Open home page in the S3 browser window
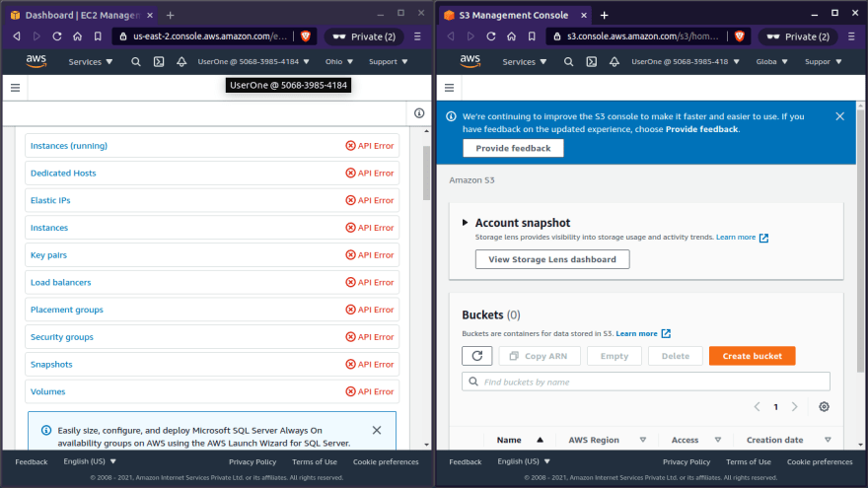 512,36
